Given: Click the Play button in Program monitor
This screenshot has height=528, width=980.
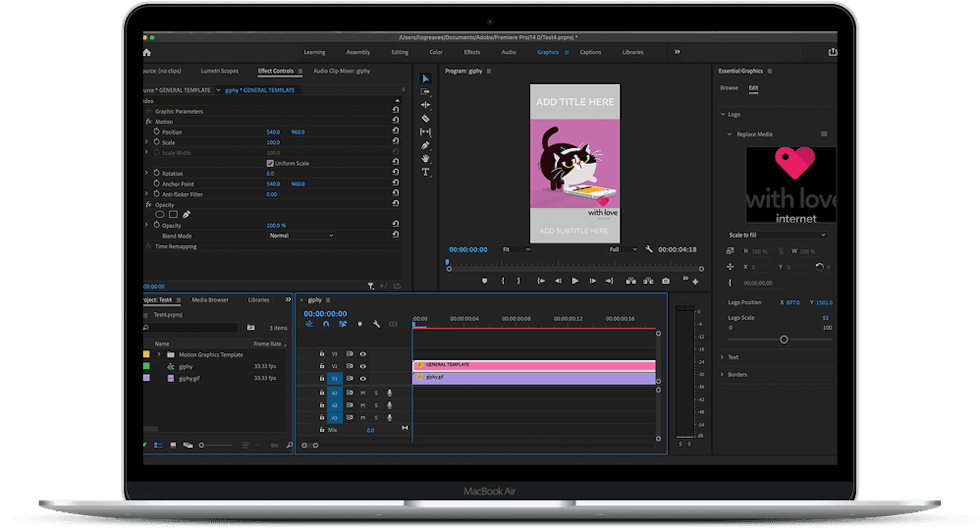Looking at the screenshot, I should click(x=575, y=281).
